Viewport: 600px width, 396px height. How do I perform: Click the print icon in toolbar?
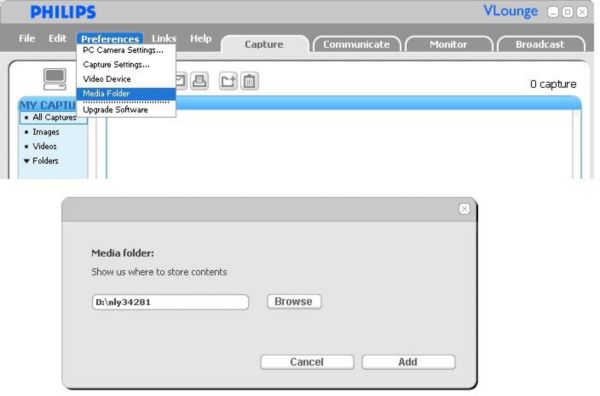[x=199, y=81]
